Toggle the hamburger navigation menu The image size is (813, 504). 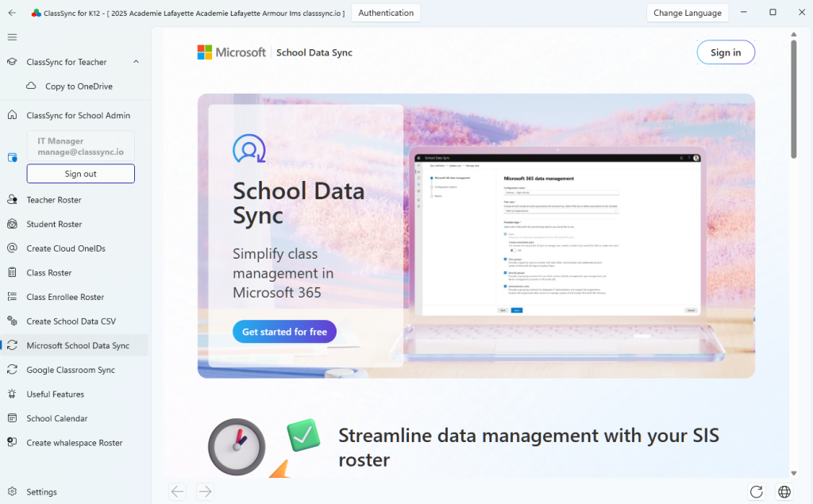pyautogui.click(x=12, y=37)
